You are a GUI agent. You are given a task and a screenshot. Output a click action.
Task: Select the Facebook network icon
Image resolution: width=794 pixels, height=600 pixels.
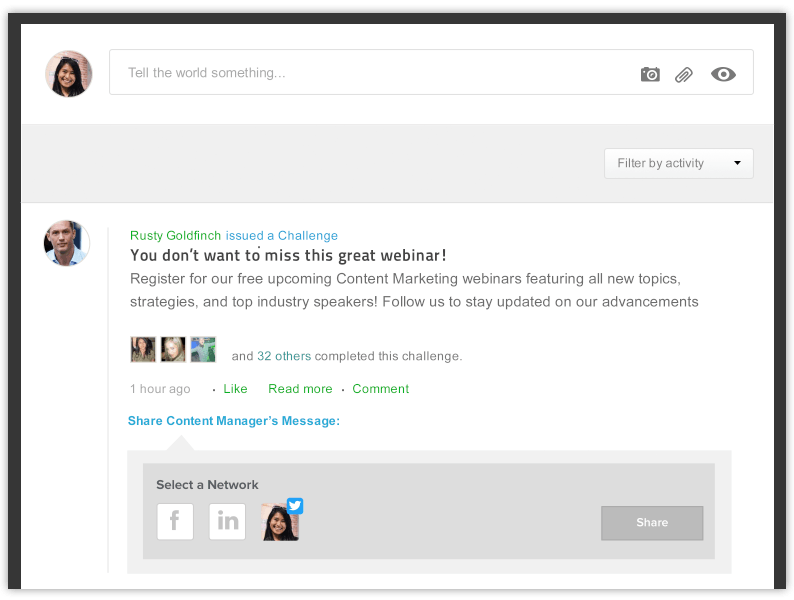175,521
